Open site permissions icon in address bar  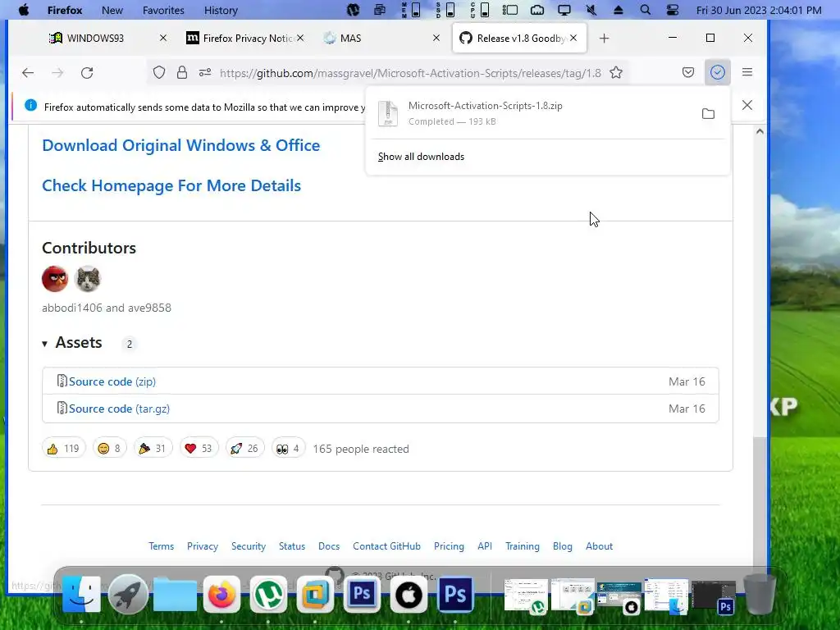point(205,72)
